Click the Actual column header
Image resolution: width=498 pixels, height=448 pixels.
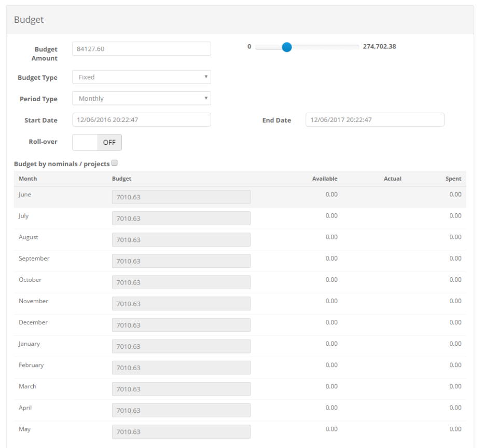393,179
